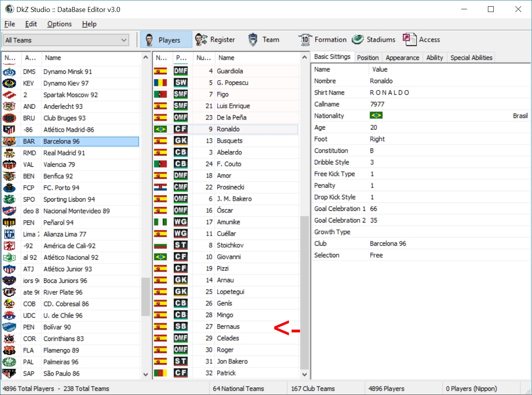The width and height of the screenshot is (532, 395).
Task: Click the CF position badge for Ronaldo
Action: (x=181, y=129)
